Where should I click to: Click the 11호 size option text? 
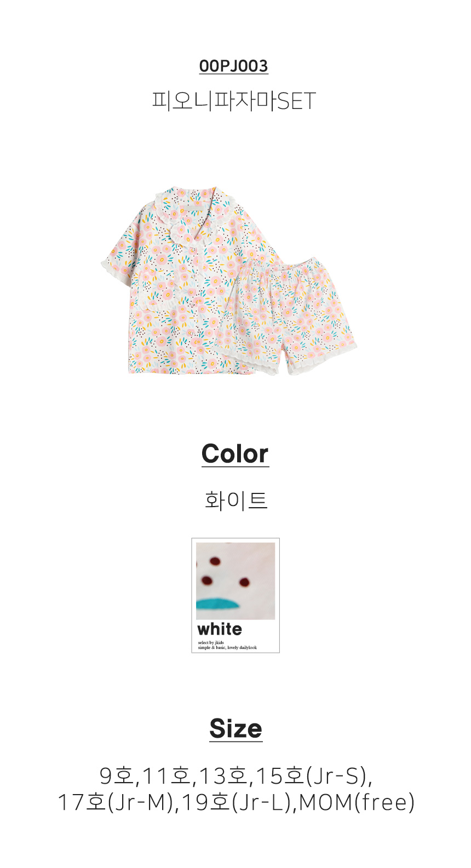[x=165, y=776]
